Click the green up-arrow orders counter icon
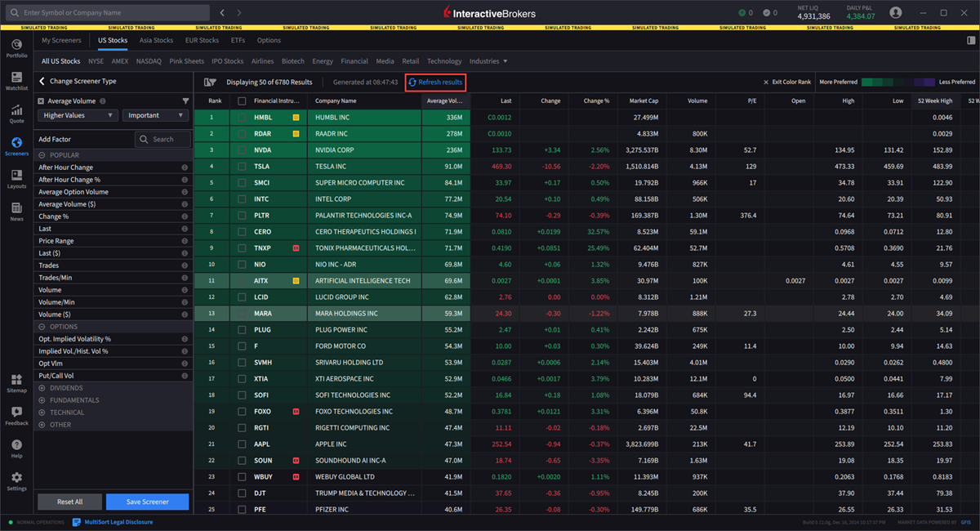Image resolution: width=980 pixels, height=531 pixels. [742, 12]
